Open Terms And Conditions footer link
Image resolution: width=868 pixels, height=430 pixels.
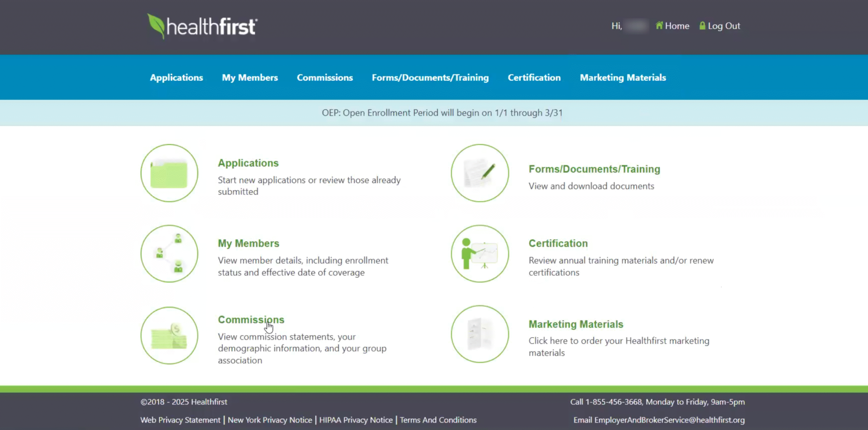[438, 420]
